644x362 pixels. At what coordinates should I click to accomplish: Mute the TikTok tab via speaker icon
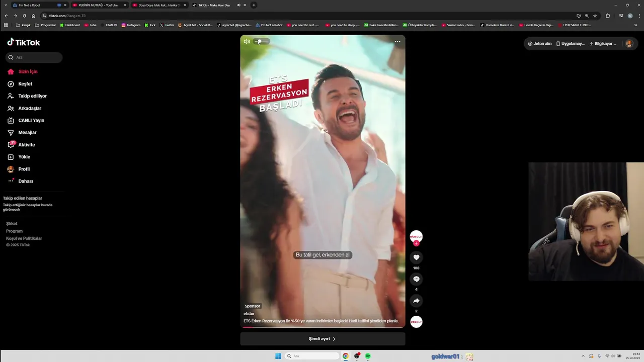point(238,5)
